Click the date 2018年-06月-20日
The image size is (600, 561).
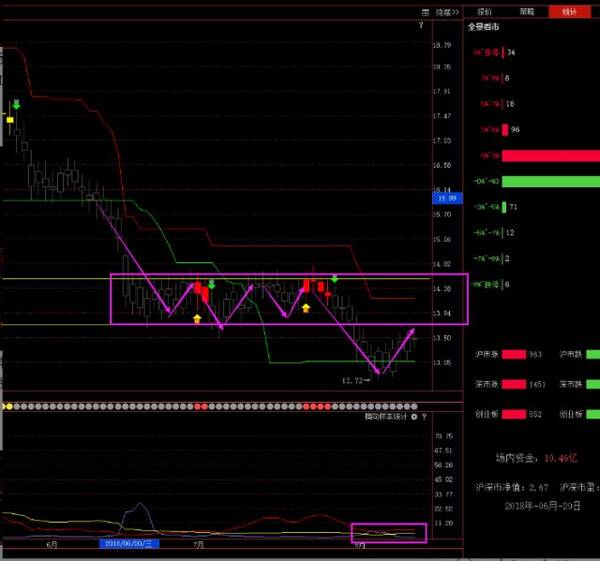click(542, 506)
